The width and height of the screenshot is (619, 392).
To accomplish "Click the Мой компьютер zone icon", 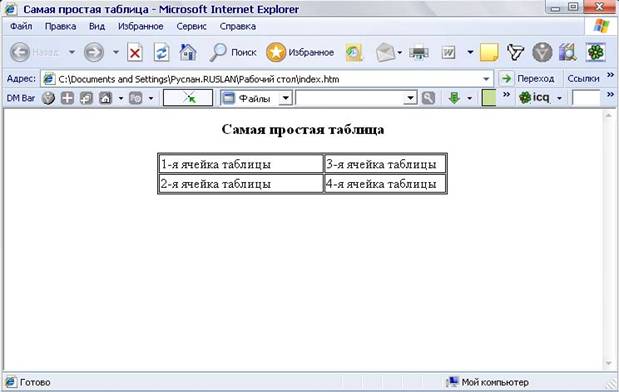I will [x=452, y=382].
